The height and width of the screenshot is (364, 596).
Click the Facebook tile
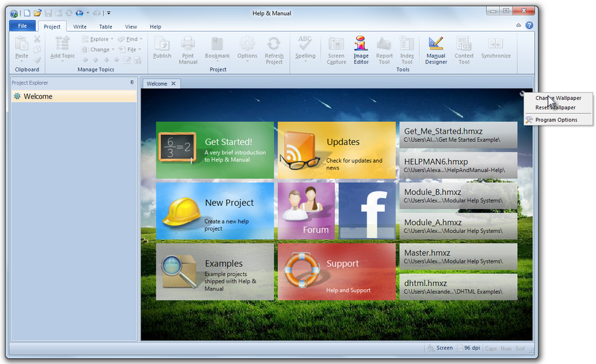tap(367, 211)
